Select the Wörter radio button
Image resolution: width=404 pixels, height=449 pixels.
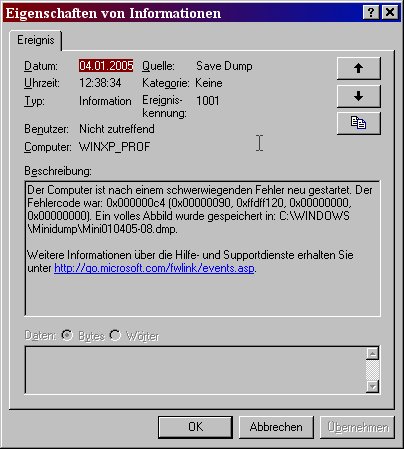click(x=115, y=335)
